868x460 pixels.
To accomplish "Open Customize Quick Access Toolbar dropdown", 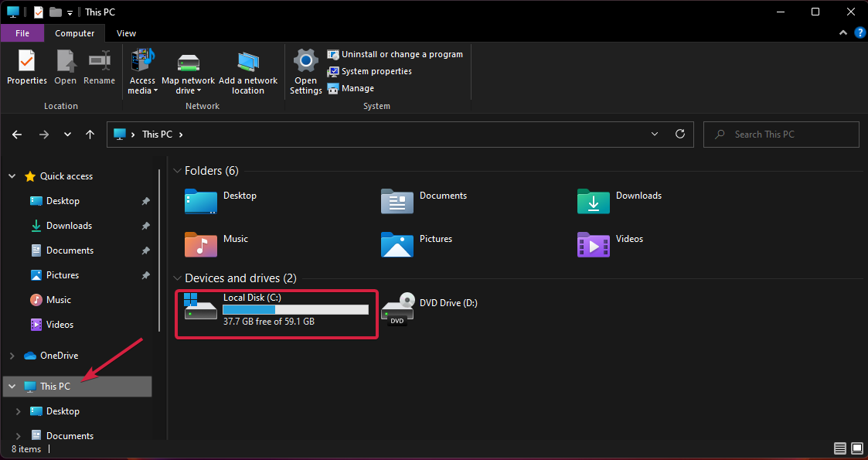I will pos(70,12).
